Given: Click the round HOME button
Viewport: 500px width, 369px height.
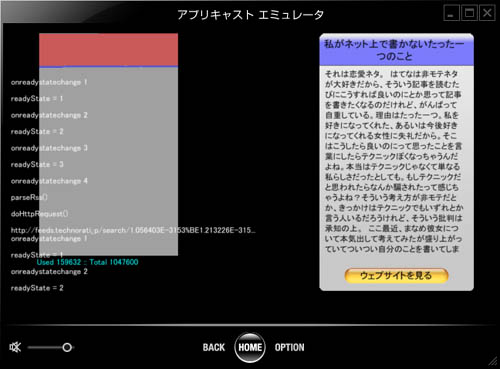Looking at the screenshot, I should coord(250,347).
